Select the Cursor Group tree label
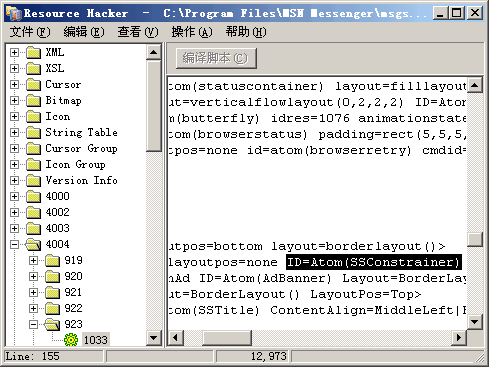489x367 pixels. coord(81,149)
